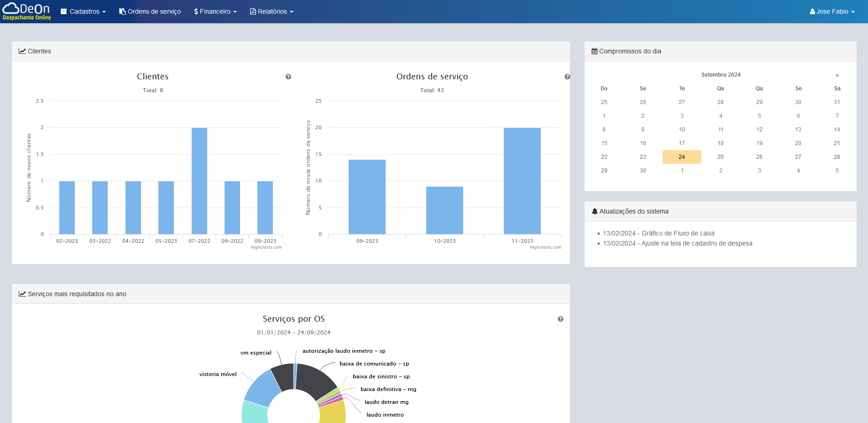Screen dimensions: 868x423
Task: Click help icon beside Serviços por OS chart
Action: click(560, 319)
